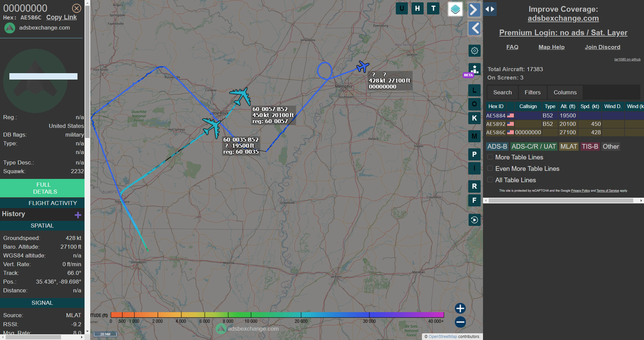Viewport: 644px width, 340px height.
Task: Click the FLIGHT ACTIVITY button
Action: (42, 203)
